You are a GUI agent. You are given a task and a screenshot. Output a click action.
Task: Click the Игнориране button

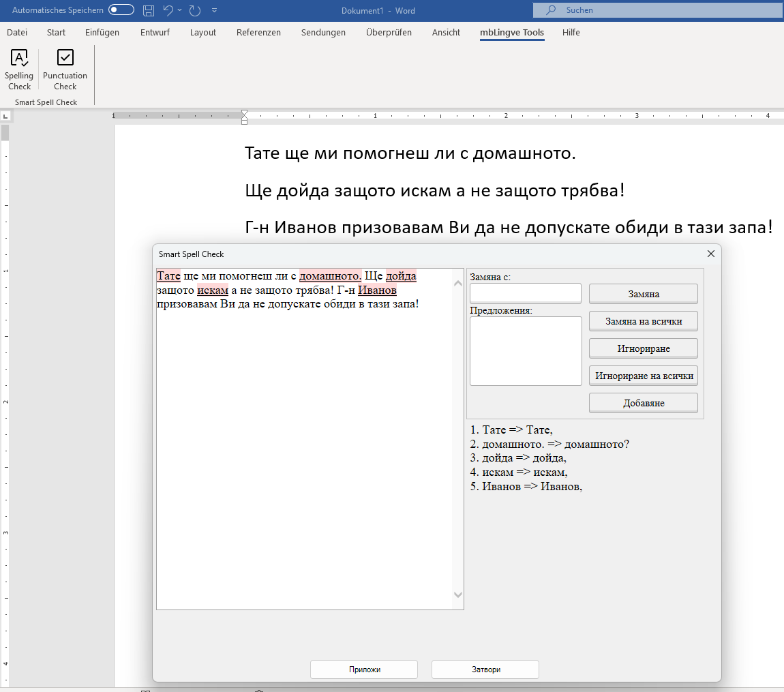click(644, 348)
